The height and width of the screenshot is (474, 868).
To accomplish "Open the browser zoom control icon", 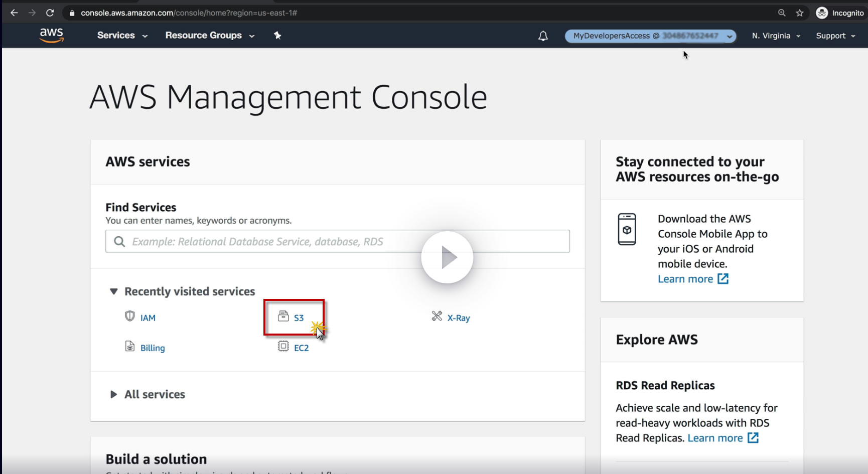I will tap(782, 13).
